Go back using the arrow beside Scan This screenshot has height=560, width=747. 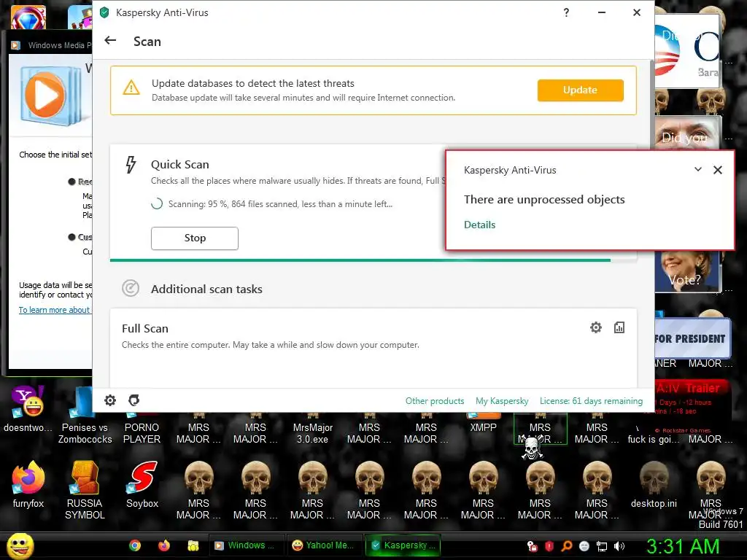[x=111, y=41]
